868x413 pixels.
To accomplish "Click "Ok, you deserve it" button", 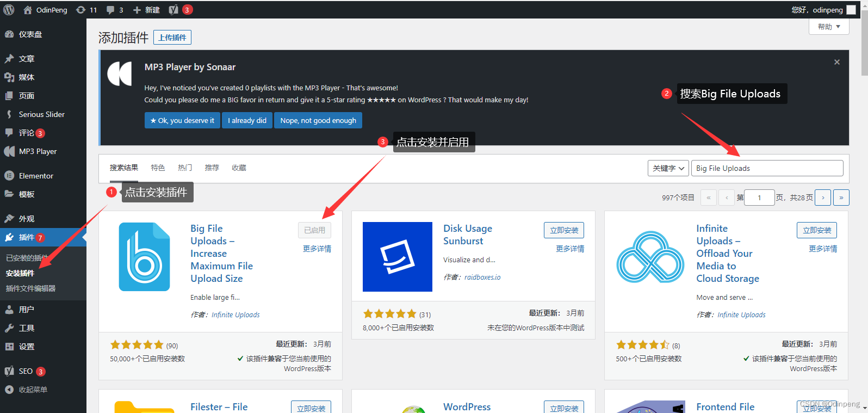I will 182,120.
